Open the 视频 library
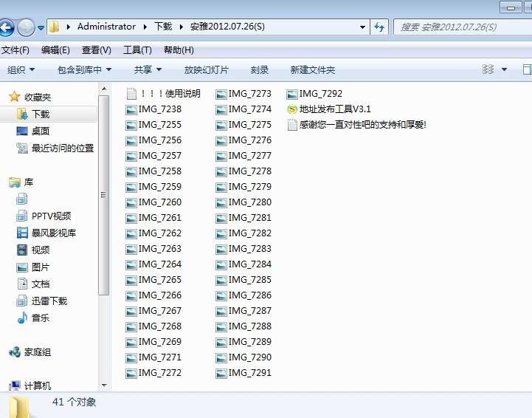This screenshot has height=418, width=532. click(41, 250)
